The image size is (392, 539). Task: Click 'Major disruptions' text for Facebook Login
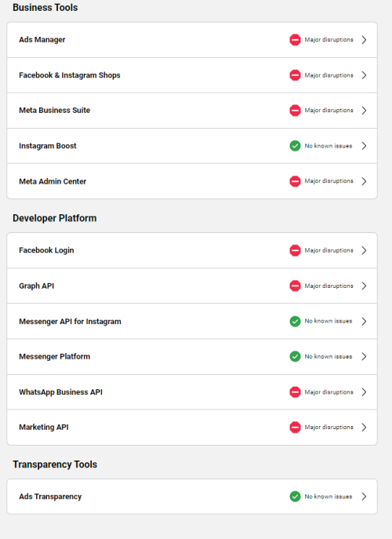point(328,250)
